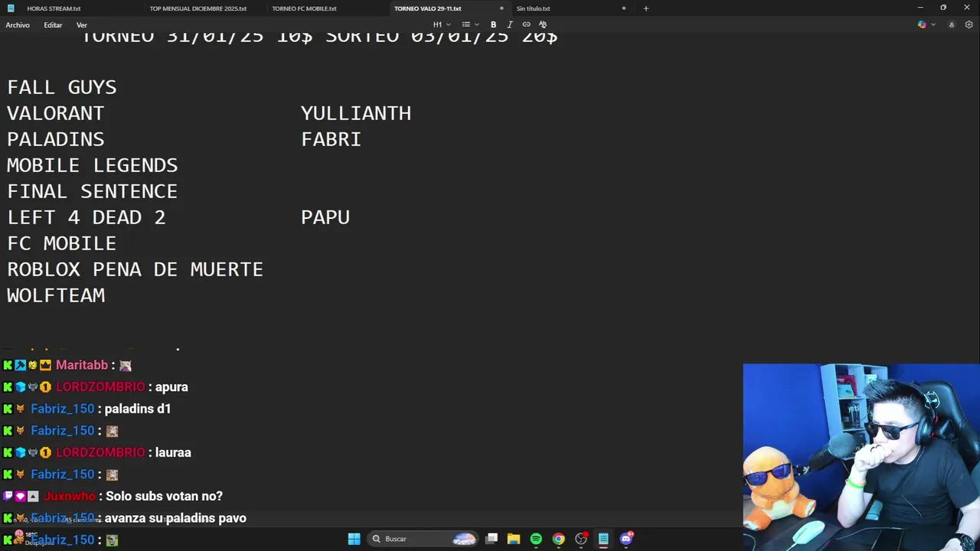Viewport: 980px width, 551px height.
Task: Click LORDZOMBRIO 'lauraa' chat message
Action: point(97,452)
